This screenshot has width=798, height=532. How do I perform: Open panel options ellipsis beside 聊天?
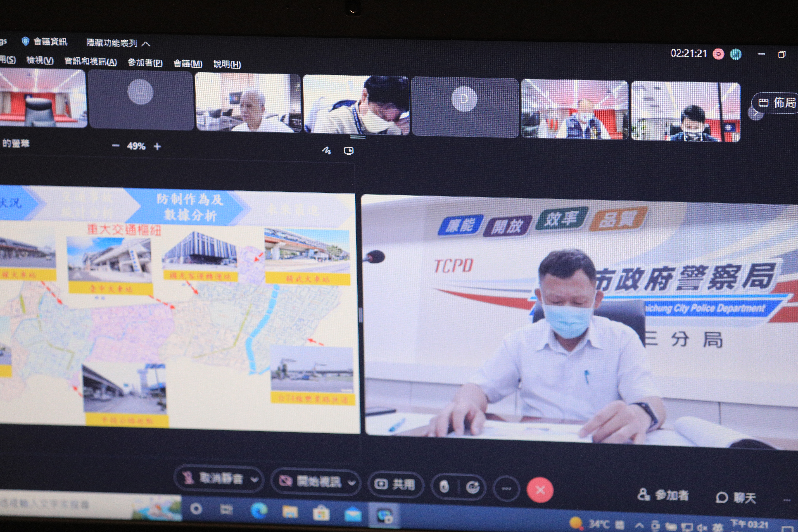point(787,500)
